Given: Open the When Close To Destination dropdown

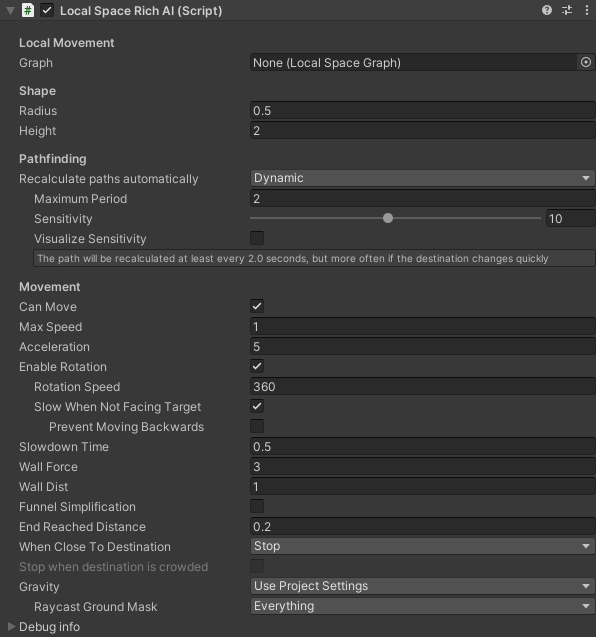Looking at the screenshot, I should point(423,546).
